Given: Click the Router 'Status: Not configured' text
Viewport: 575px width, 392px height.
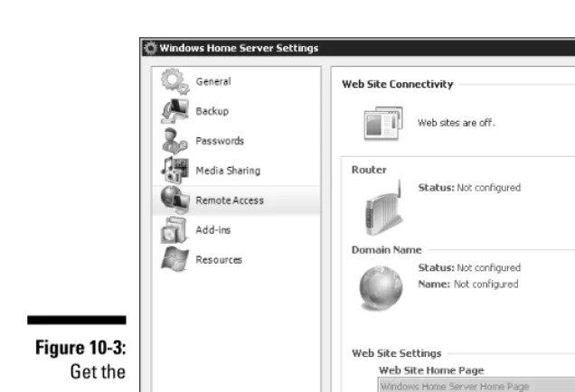Looking at the screenshot, I should pyautogui.click(x=469, y=188).
